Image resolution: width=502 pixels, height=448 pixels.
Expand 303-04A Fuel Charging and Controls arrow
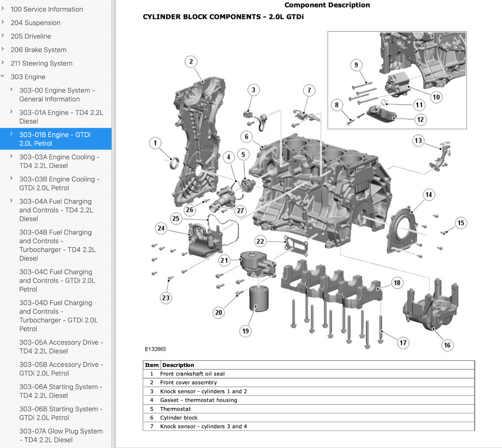click(x=11, y=201)
